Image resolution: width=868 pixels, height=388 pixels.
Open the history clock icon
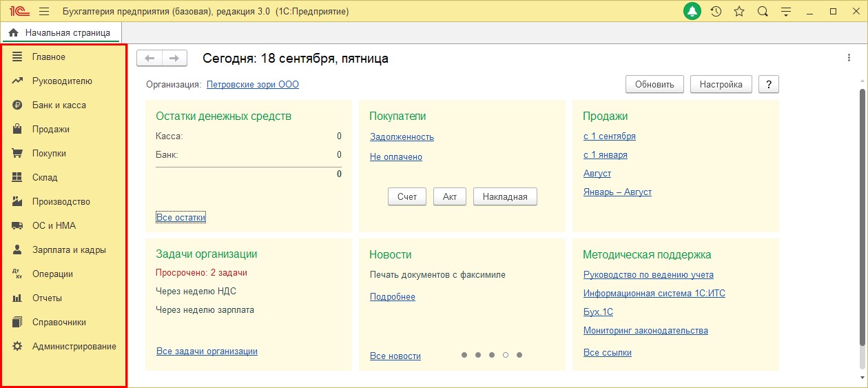coord(716,12)
